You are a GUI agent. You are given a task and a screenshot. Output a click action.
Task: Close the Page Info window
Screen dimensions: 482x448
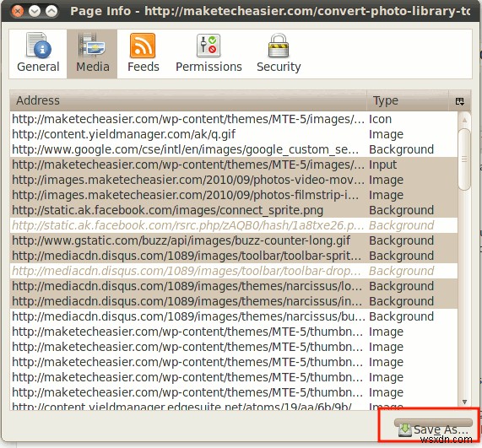click(18, 11)
